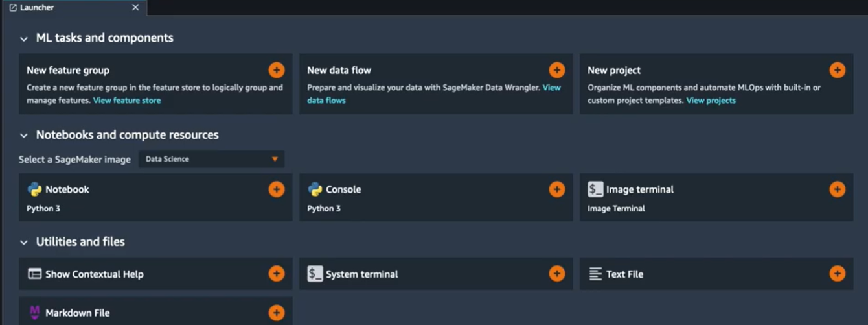This screenshot has height=325, width=868.
Task: Click the Markdown File icon
Action: pos(34,313)
